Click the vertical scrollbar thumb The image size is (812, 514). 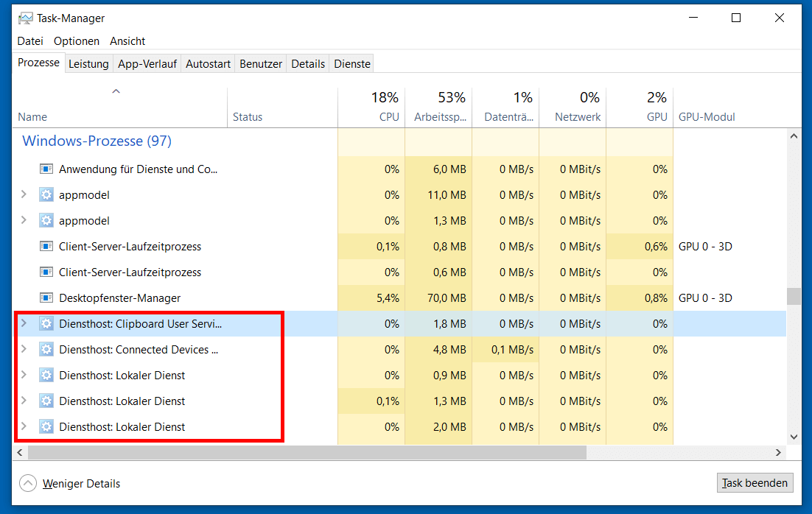click(x=794, y=297)
